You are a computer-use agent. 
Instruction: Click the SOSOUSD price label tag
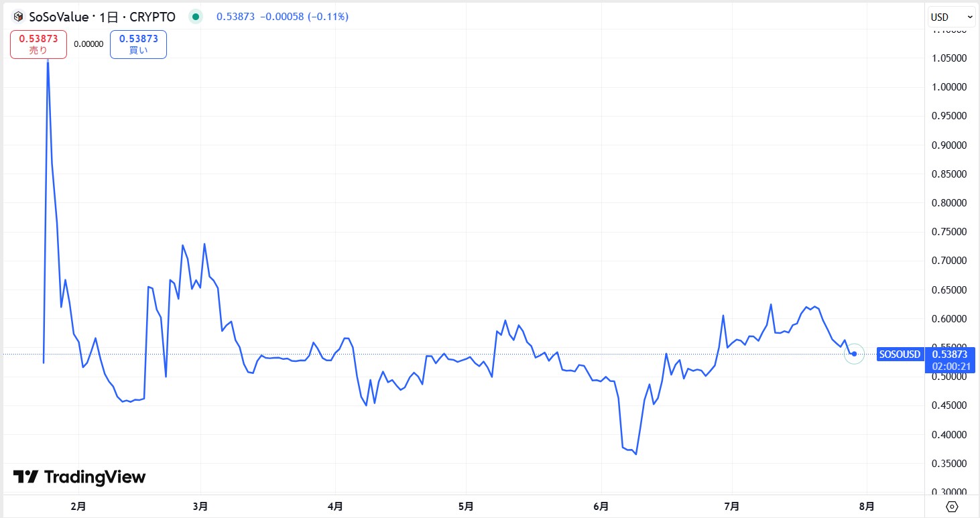(x=900, y=354)
